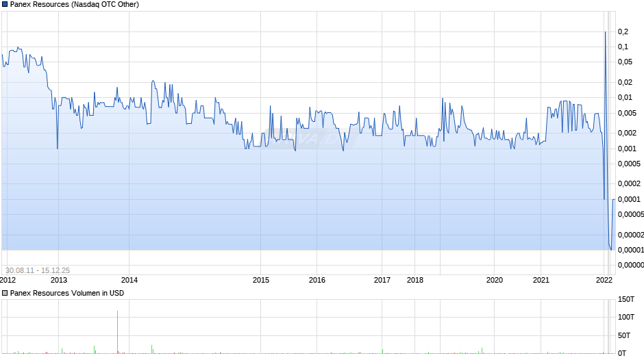The height and width of the screenshot is (360, 644).
Task: Click the blue Panex Resources legend square
Action: click(x=5, y=5)
